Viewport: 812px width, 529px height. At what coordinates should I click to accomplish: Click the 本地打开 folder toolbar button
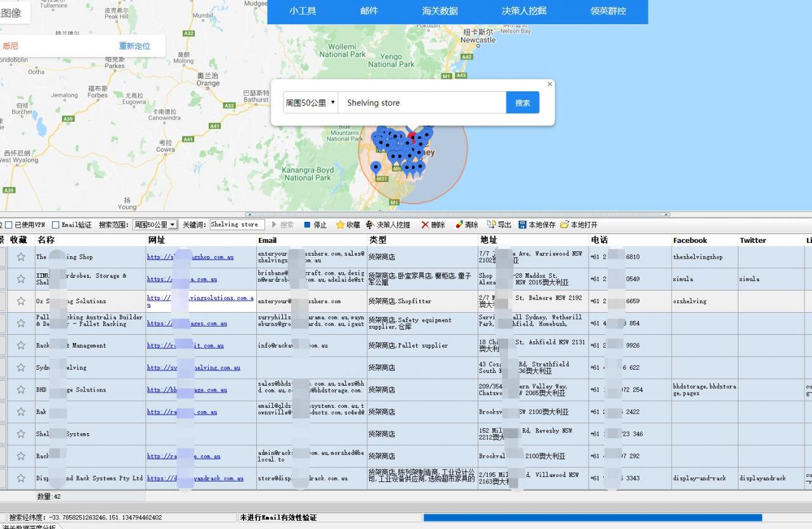(579, 225)
